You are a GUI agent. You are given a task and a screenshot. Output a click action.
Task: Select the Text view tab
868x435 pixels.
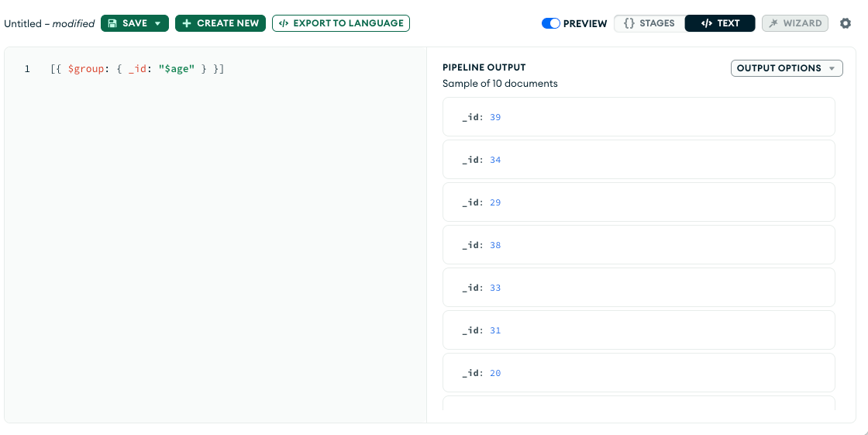(719, 23)
